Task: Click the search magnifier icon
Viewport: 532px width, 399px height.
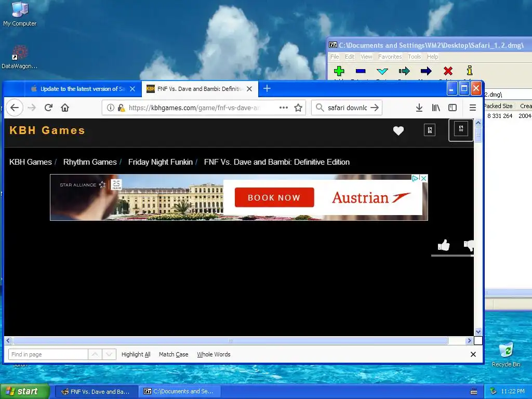Action: 320,108
